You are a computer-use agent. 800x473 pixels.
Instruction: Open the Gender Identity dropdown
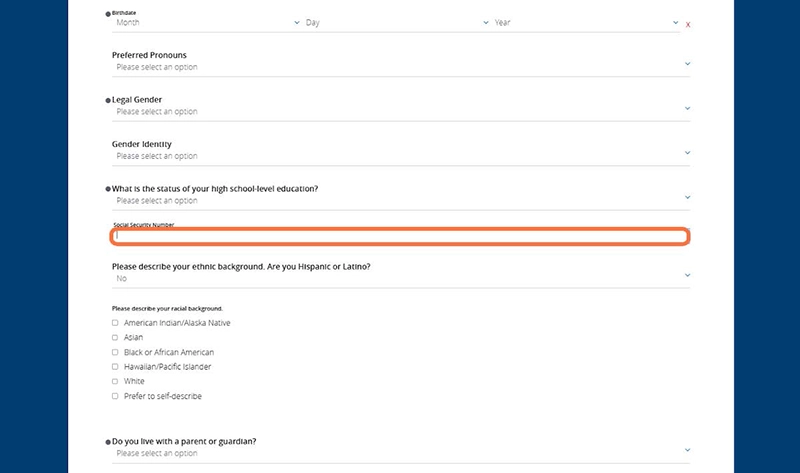400,156
